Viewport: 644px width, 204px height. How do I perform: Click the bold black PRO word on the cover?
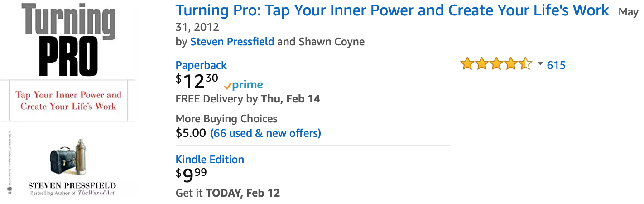68,56
